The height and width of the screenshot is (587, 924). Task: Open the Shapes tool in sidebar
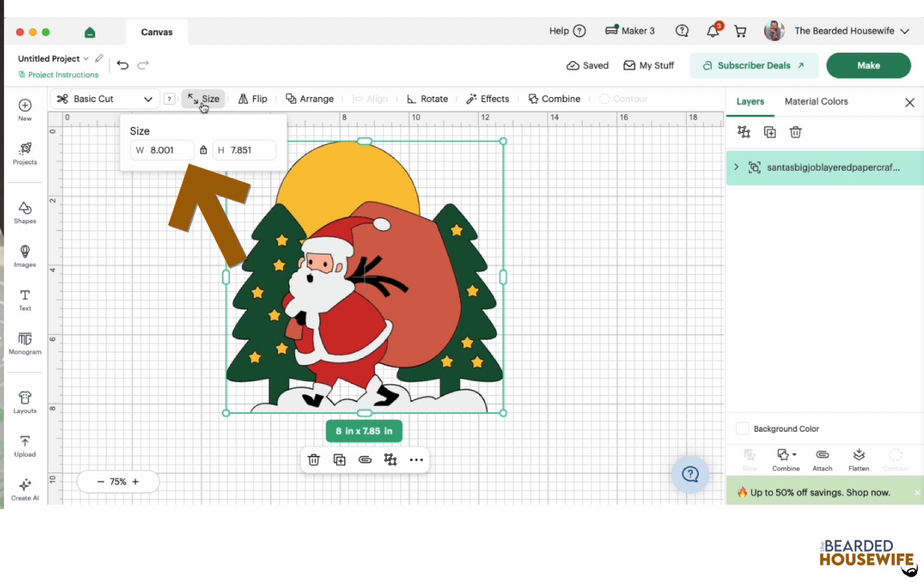pos(25,212)
